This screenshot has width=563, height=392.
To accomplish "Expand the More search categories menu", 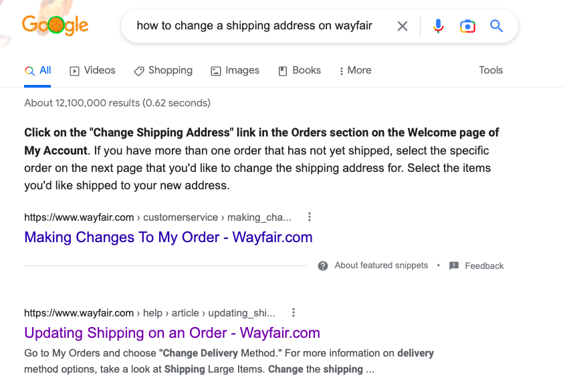I will coord(355,70).
